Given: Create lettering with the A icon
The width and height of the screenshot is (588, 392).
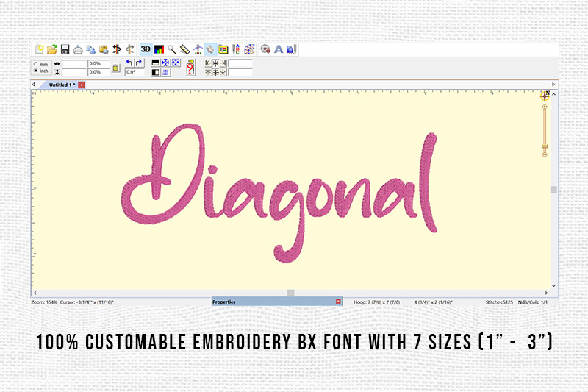Looking at the screenshot, I should [279, 49].
